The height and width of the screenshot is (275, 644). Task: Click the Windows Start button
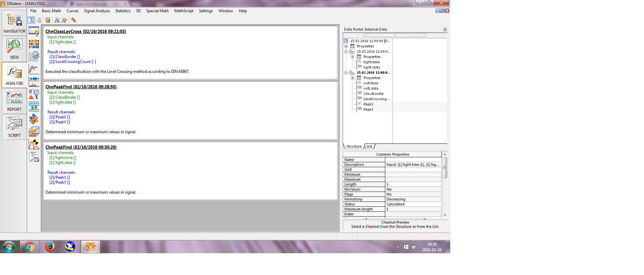tap(9, 247)
